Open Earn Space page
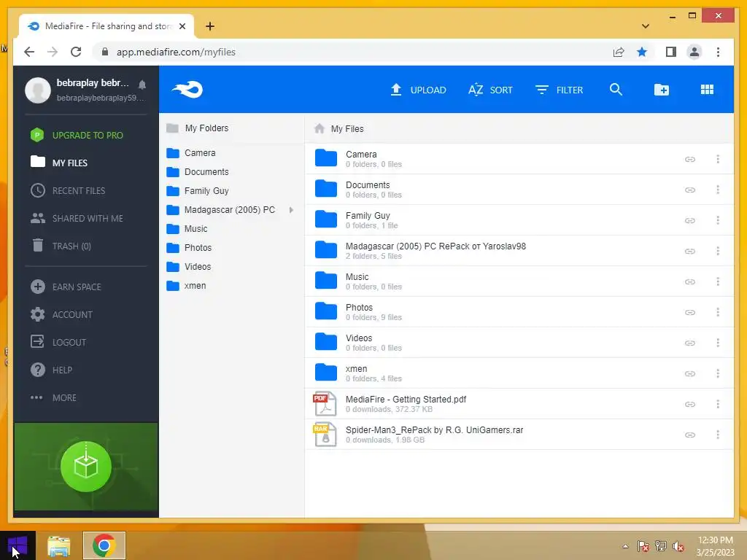The width and height of the screenshot is (747, 560). [x=66, y=287]
